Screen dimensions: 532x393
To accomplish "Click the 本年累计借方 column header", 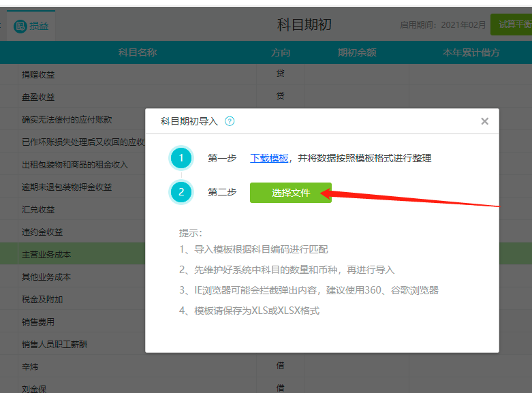I will pyautogui.click(x=471, y=52).
